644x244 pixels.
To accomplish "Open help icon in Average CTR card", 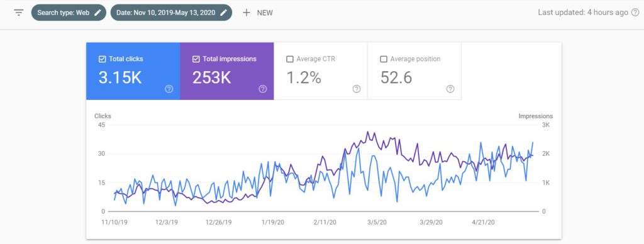I will tap(357, 89).
